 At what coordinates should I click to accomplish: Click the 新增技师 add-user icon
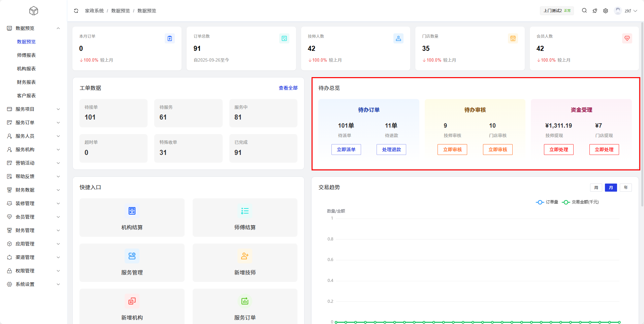(x=245, y=256)
